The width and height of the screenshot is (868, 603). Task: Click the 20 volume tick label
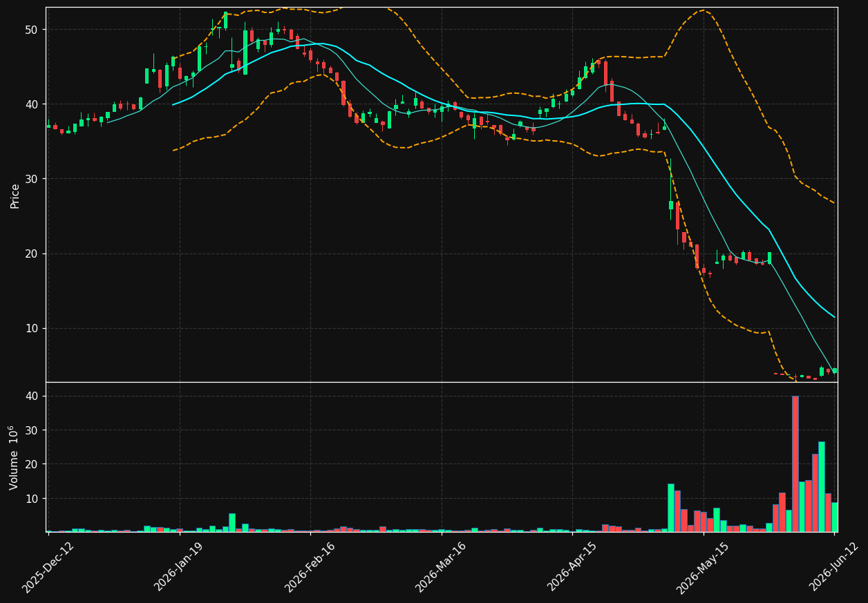(32, 464)
